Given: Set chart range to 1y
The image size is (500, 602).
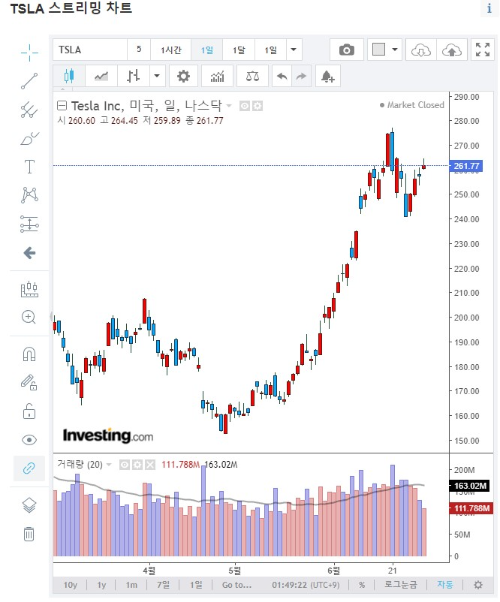Looking at the screenshot, I should [x=101, y=585].
